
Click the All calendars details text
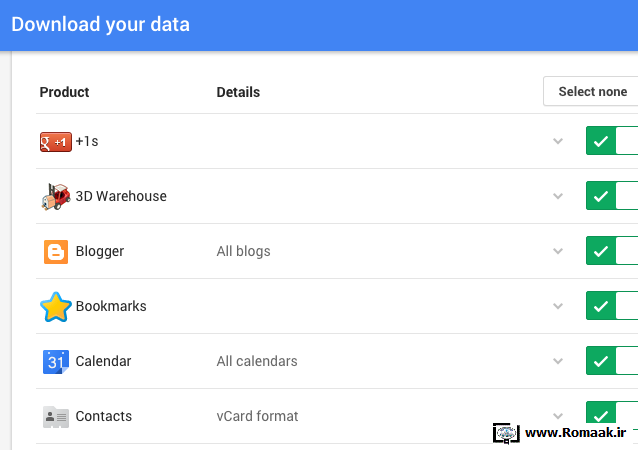click(x=257, y=361)
